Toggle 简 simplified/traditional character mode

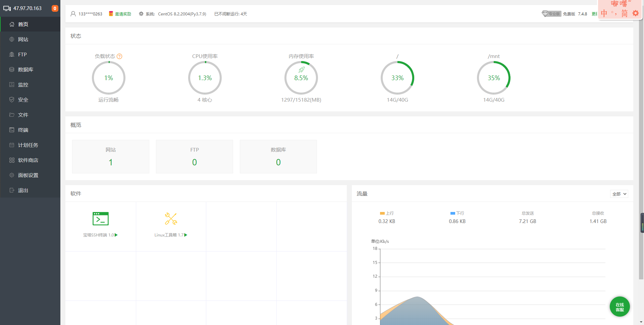[x=624, y=13]
